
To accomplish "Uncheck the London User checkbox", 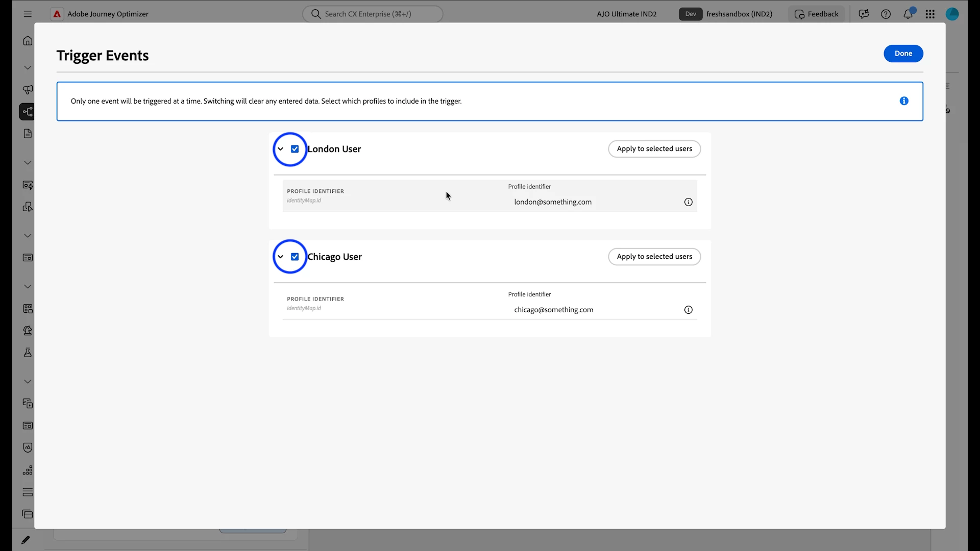I will (x=295, y=149).
